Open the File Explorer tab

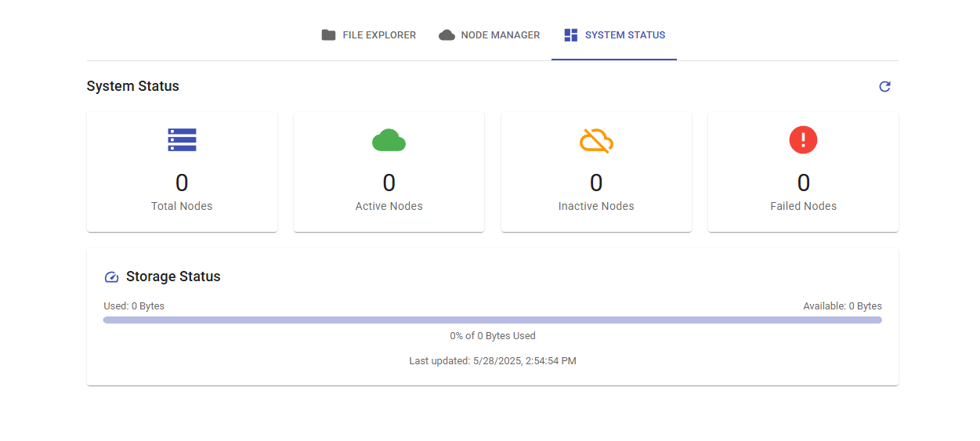point(368,35)
